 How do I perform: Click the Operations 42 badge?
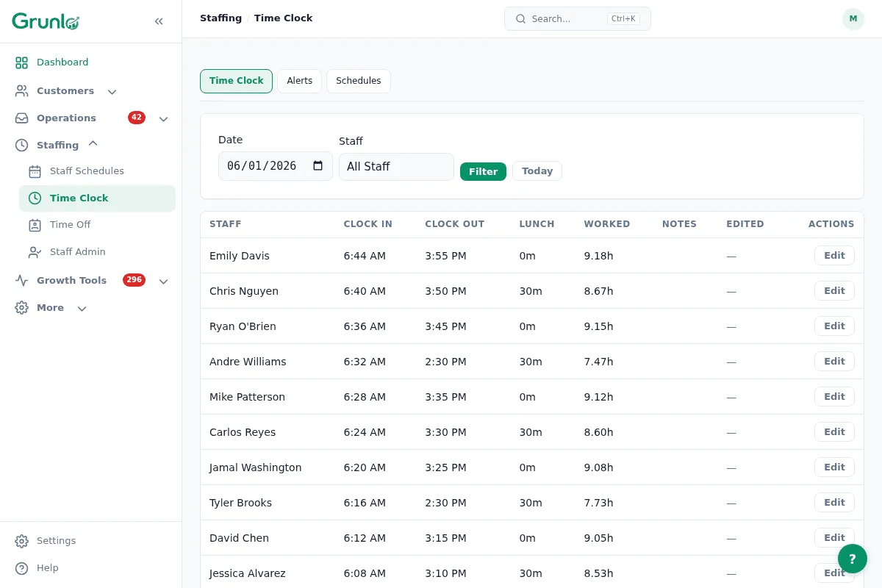(x=137, y=118)
